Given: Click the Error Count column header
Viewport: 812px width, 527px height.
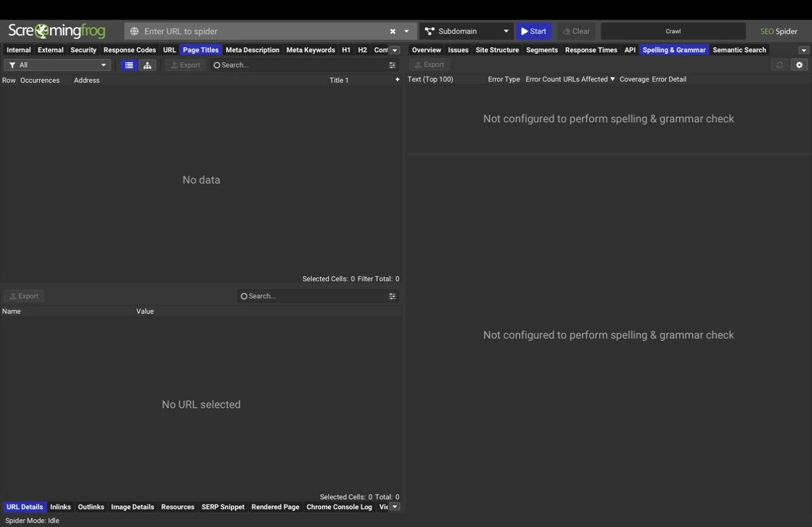Looking at the screenshot, I should pyautogui.click(x=543, y=79).
